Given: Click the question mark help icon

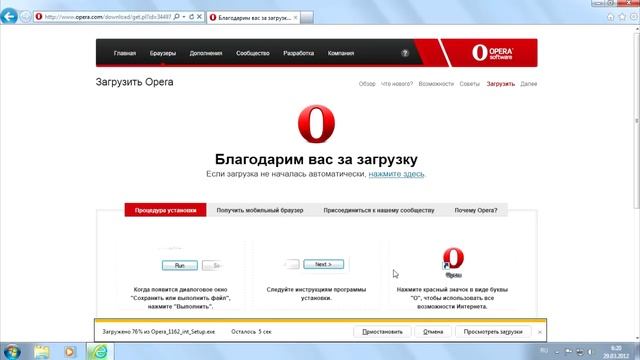Looking at the screenshot, I should click(404, 53).
